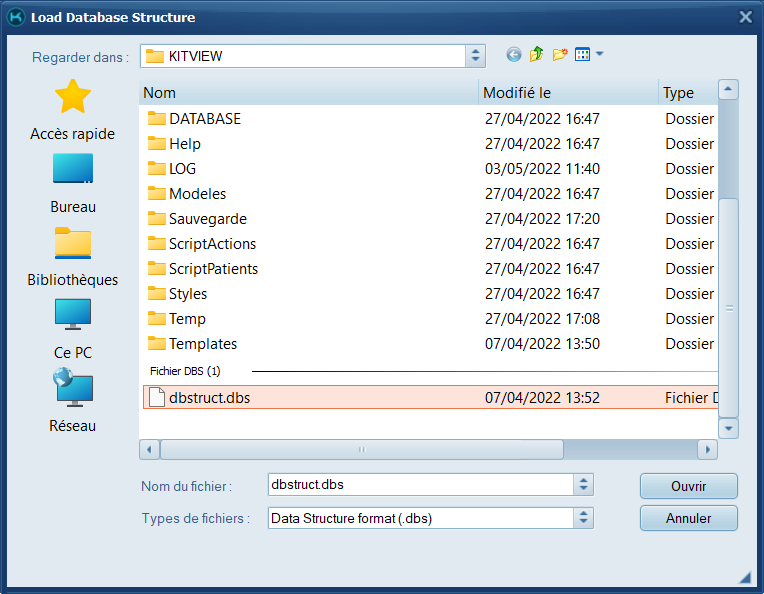Viewport: 764px width, 594px height.
Task: Click the back navigation arrow icon
Action: (x=514, y=55)
